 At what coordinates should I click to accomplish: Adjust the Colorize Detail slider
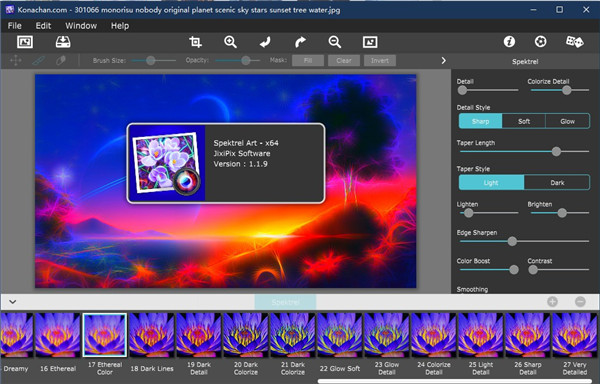560,90
